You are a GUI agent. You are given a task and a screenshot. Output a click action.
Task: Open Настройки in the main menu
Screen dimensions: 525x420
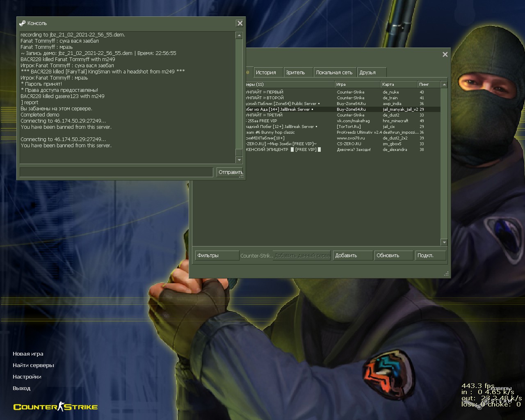[27, 377]
